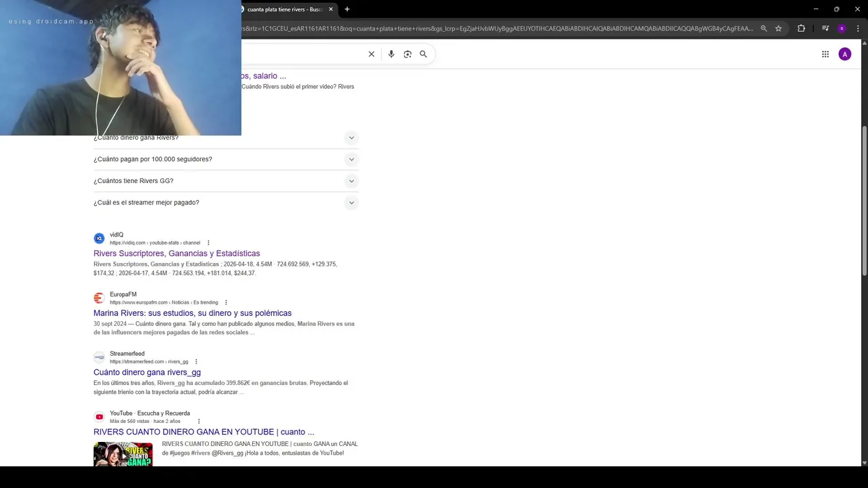Click the 'vidiq.com › youtube-stats › channel' URL
868x488 pixels.
click(x=155, y=243)
